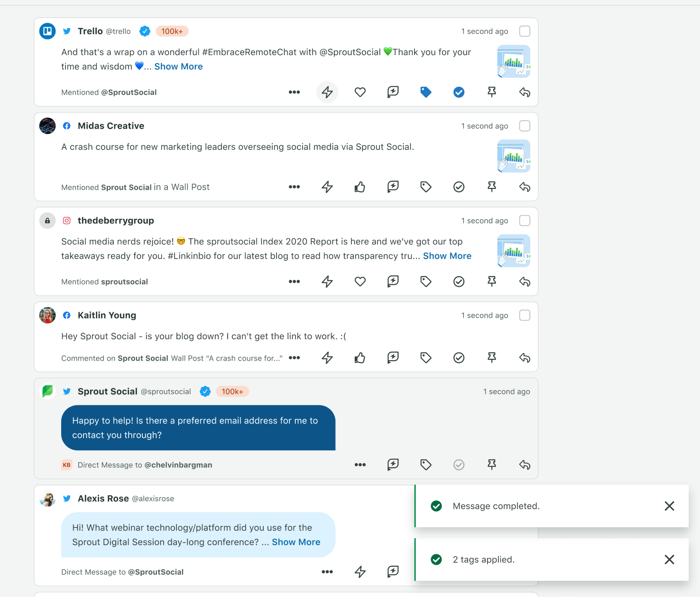The height and width of the screenshot is (597, 700).
Task: Click lightning bolt on Midas Creative post
Action: click(327, 187)
